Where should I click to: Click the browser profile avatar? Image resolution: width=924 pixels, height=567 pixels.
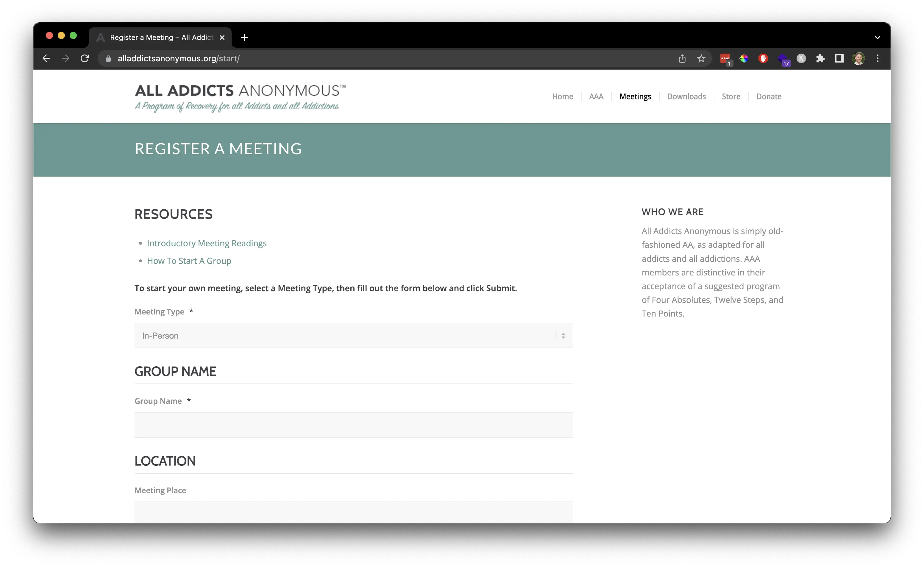click(859, 58)
